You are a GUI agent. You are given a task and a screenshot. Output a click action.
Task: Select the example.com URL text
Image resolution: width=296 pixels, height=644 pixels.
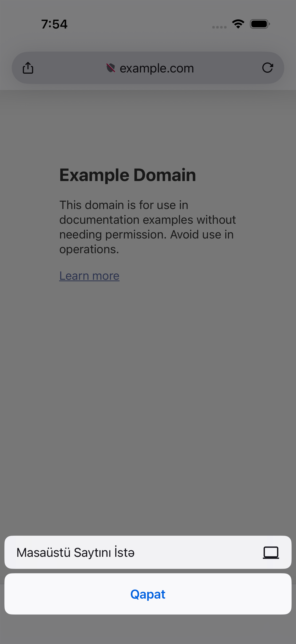157,68
